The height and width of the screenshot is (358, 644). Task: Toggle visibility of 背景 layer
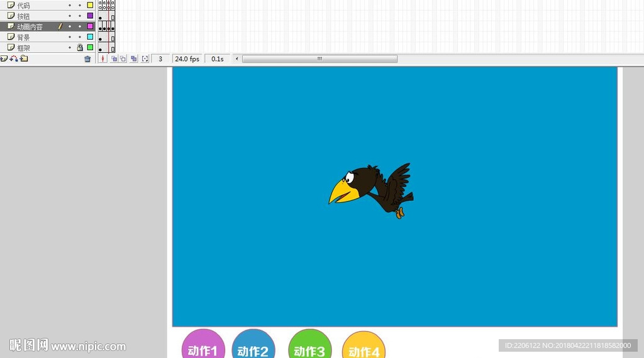click(69, 37)
